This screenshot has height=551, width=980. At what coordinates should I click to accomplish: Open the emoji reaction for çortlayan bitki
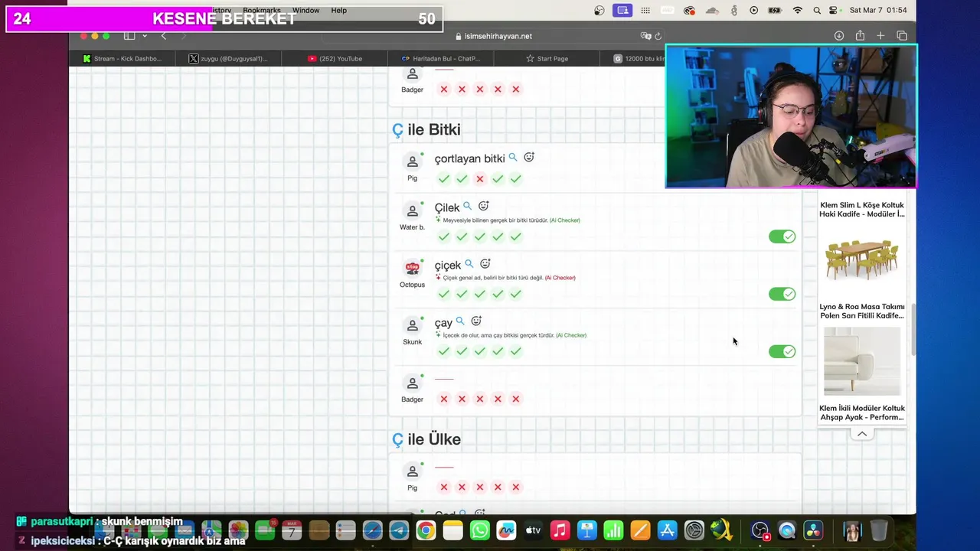click(529, 157)
